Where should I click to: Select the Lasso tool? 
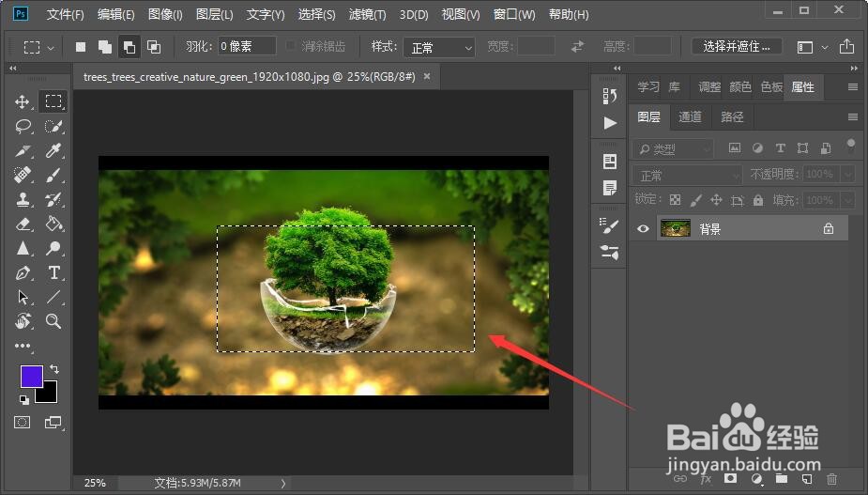(x=23, y=127)
